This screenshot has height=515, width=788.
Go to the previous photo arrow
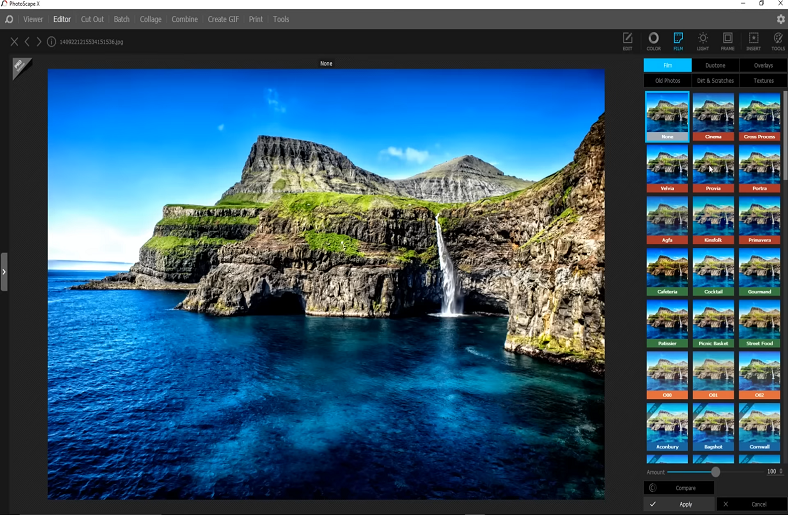pyautogui.click(x=27, y=42)
